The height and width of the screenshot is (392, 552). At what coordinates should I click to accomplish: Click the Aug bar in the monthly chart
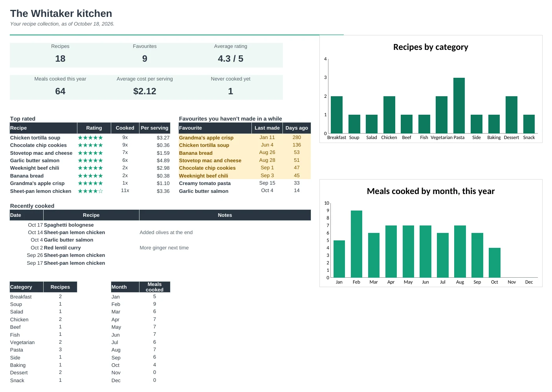[x=460, y=251]
